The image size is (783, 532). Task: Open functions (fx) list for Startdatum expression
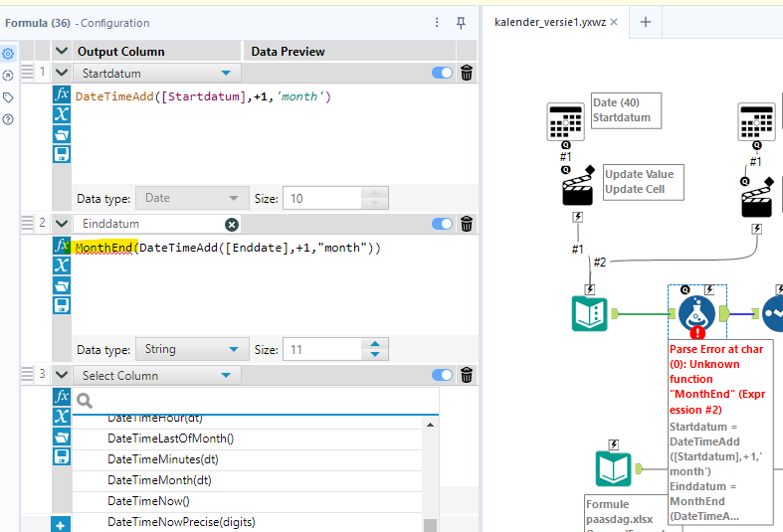coord(62,93)
